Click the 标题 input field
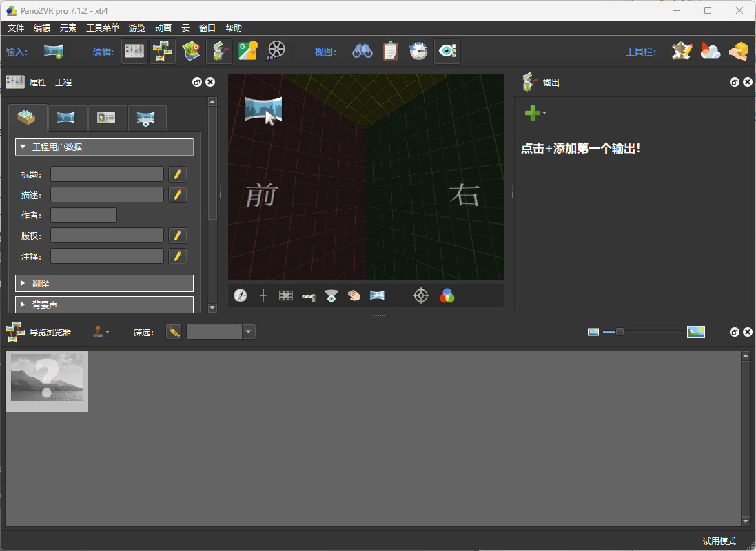 [107, 174]
